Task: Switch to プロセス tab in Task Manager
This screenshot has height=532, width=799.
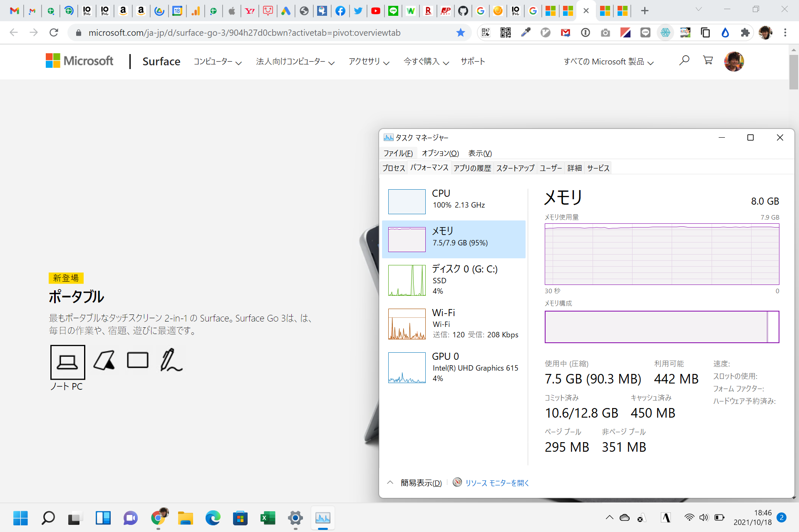Action: click(x=393, y=168)
